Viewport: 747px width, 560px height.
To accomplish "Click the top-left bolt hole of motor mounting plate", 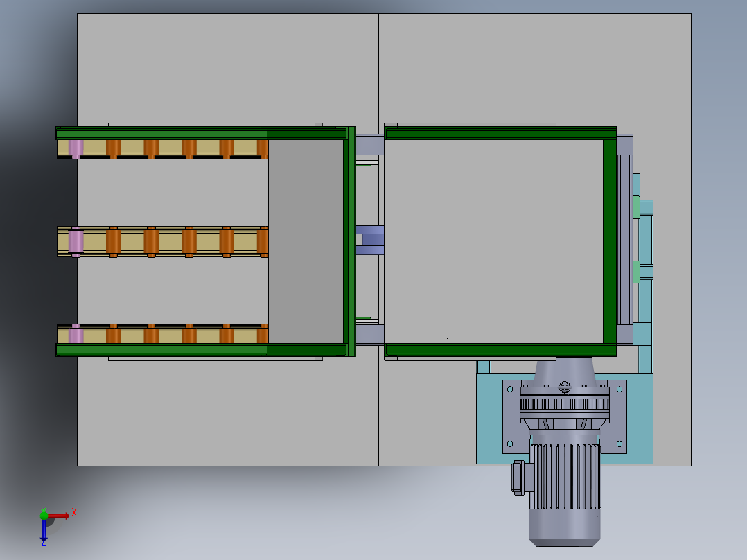I will 510,390.
